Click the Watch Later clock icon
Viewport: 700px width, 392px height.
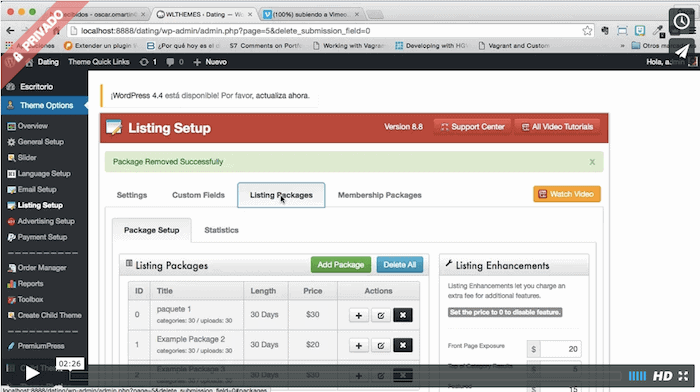pyautogui.click(x=681, y=21)
